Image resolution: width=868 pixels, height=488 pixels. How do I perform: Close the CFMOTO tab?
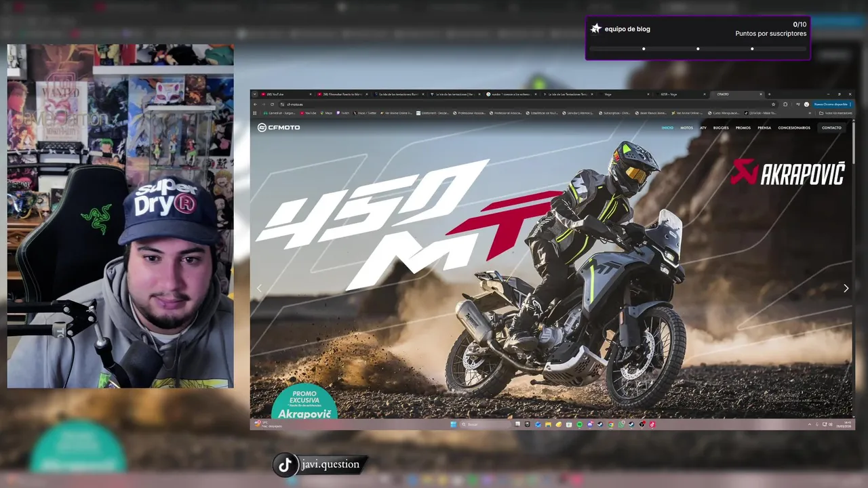click(761, 94)
